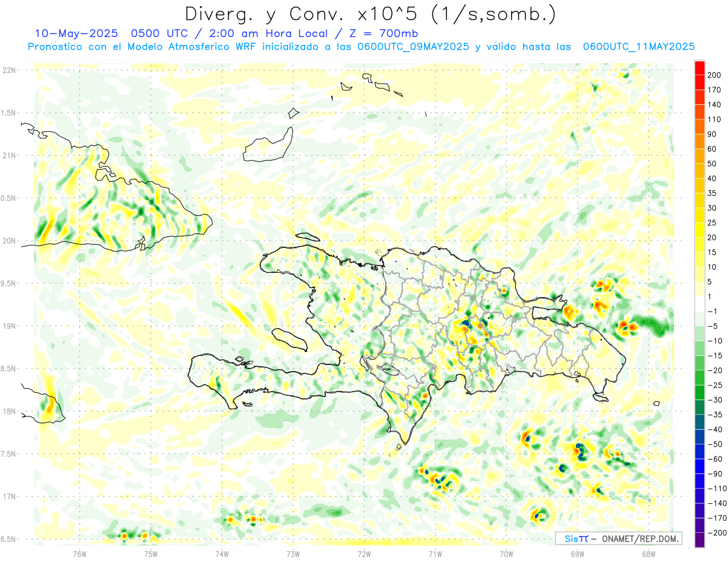The image size is (728, 562).
Task: Click the colorbar swatch between 60 and 90
Action: point(699,141)
